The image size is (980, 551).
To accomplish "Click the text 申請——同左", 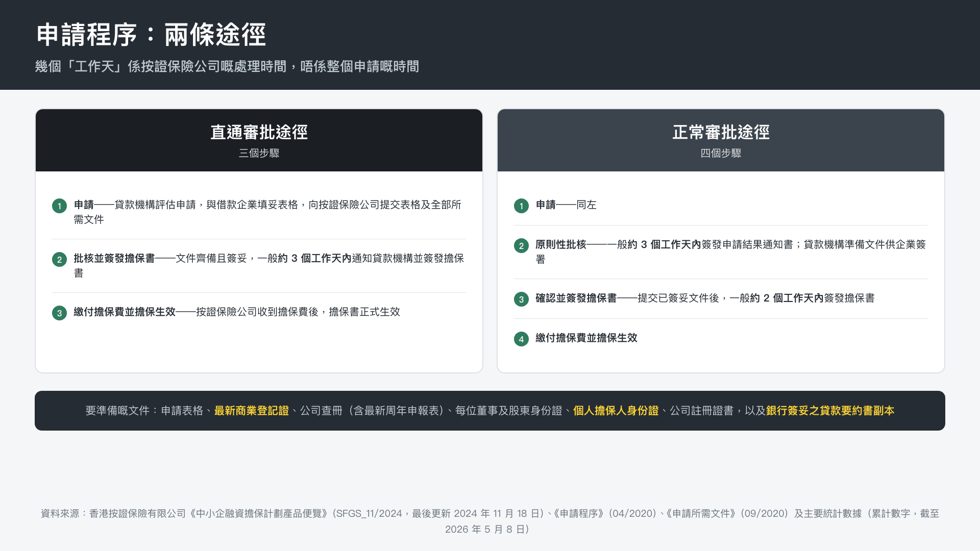I will coord(566,205).
